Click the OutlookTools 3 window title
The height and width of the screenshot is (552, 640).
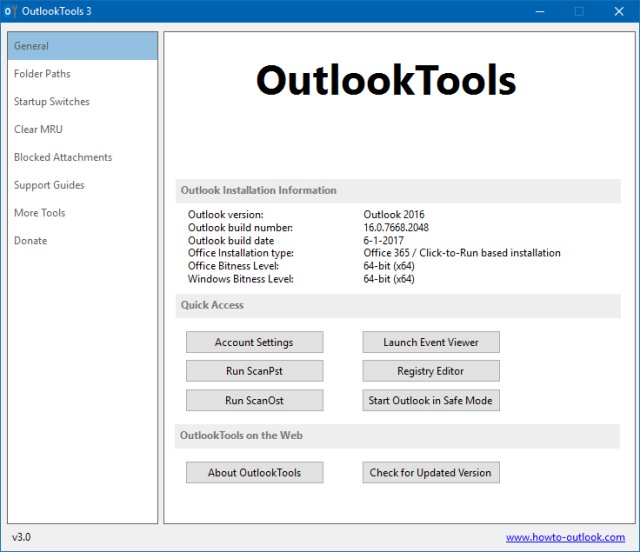[x=56, y=11]
